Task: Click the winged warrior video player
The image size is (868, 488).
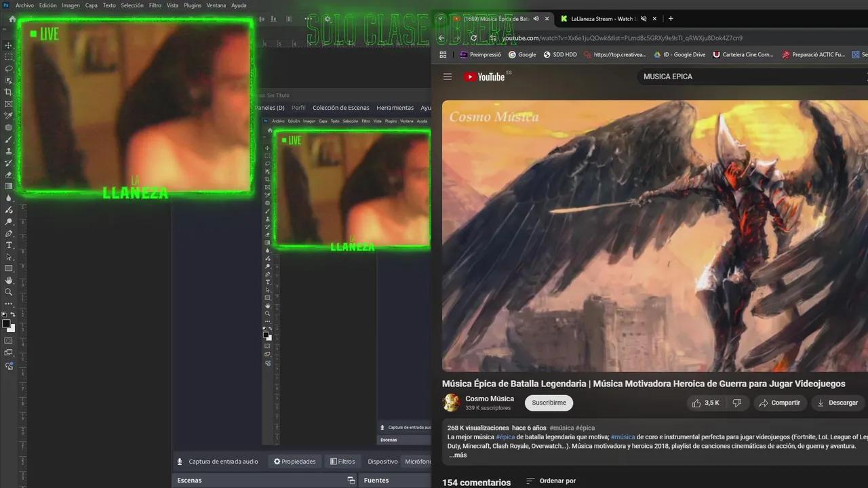Action: (x=655, y=236)
